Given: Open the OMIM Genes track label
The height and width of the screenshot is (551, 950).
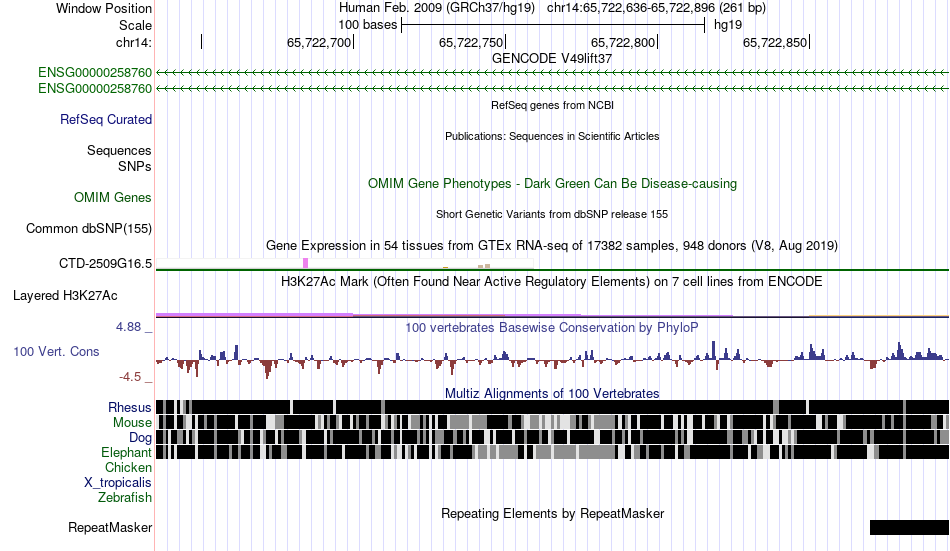Looking at the screenshot, I should [113, 198].
